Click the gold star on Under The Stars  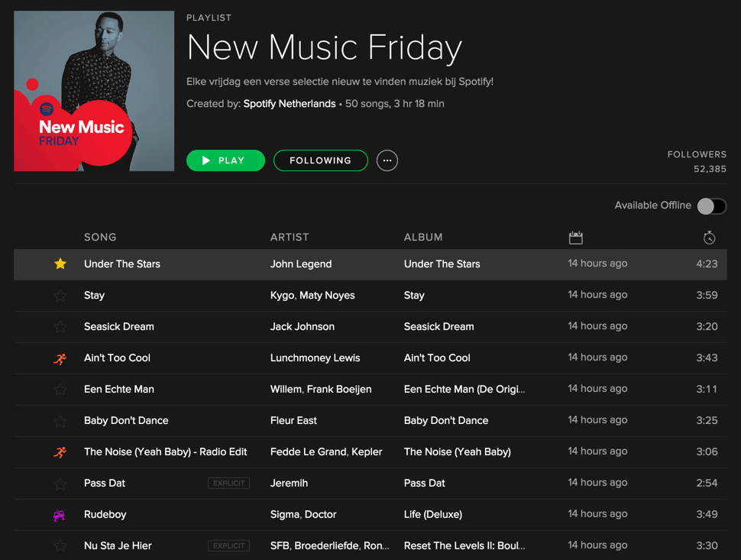click(x=60, y=263)
